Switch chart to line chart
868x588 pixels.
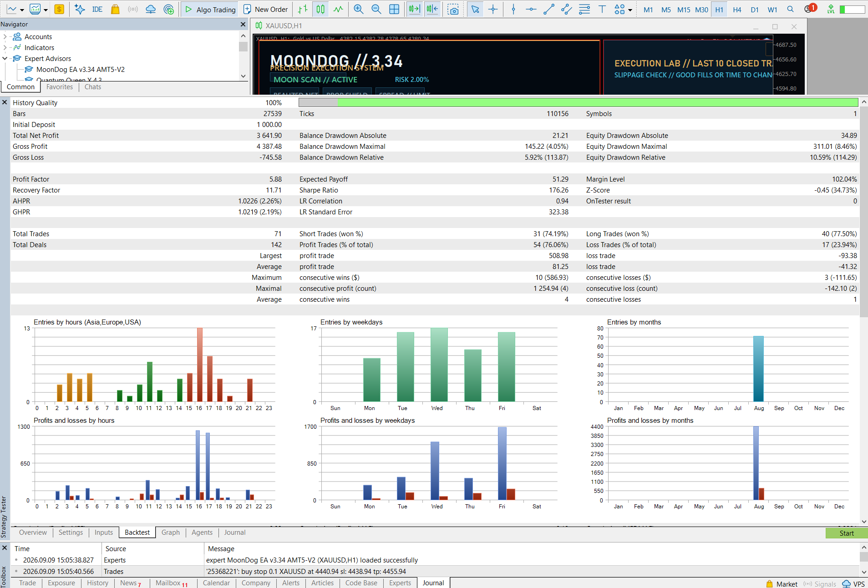(x=338, y=9)
